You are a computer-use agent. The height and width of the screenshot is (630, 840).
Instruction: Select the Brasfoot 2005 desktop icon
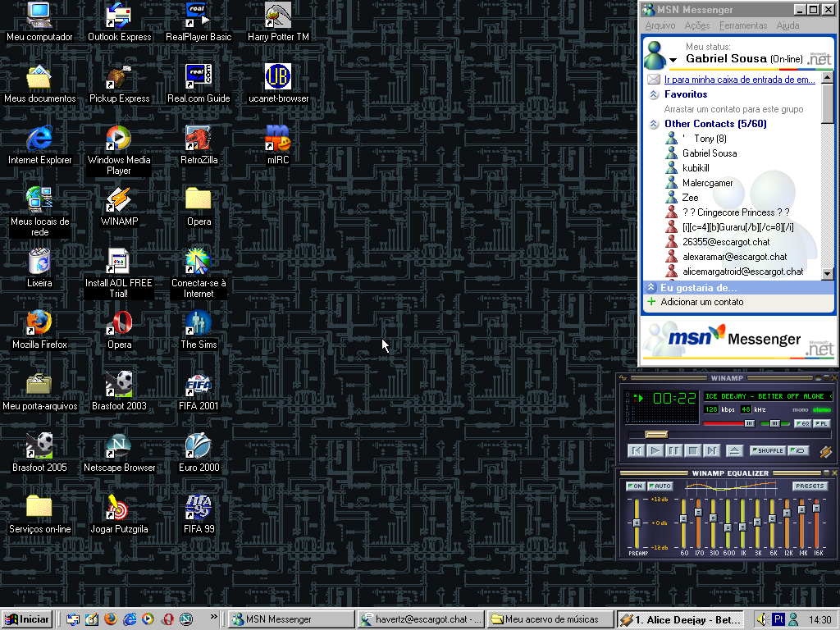click(x=39, y=453)
